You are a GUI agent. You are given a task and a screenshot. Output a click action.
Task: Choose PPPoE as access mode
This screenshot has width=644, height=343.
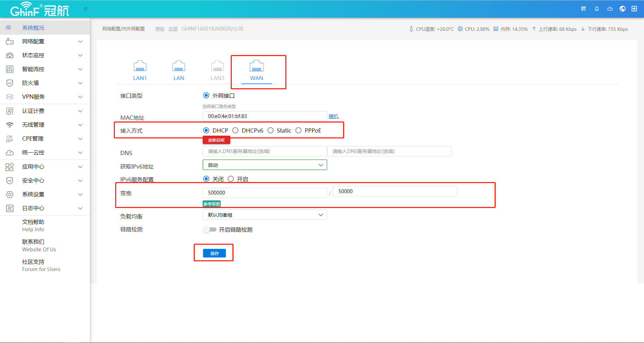(x=298, y=130)
